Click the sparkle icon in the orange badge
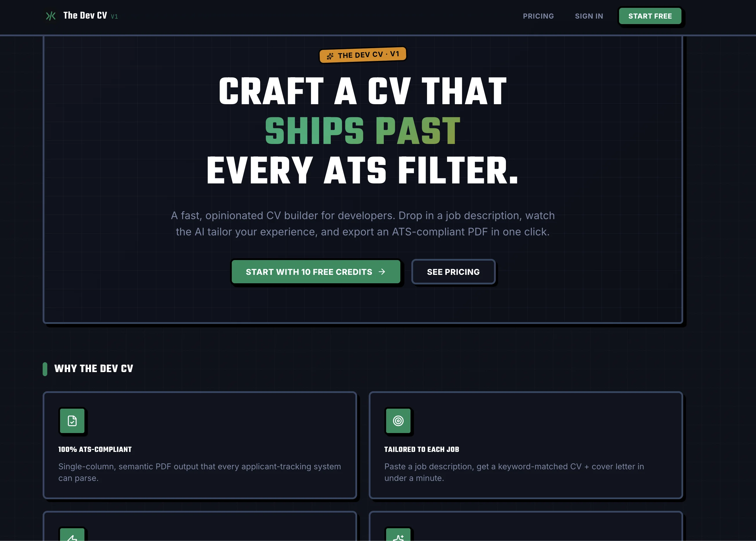756x541 pixels. point(330,56)
